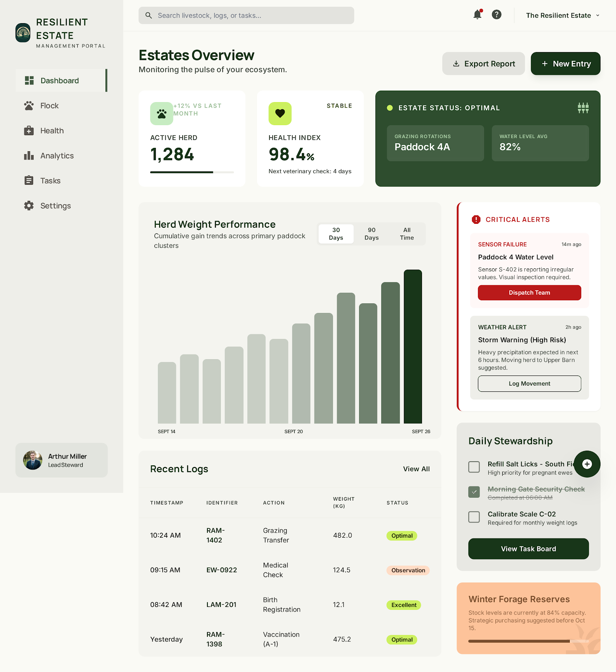Click the Resilient Estate tree logo
This screenshot has width=616, height=672.
[23, 33]
